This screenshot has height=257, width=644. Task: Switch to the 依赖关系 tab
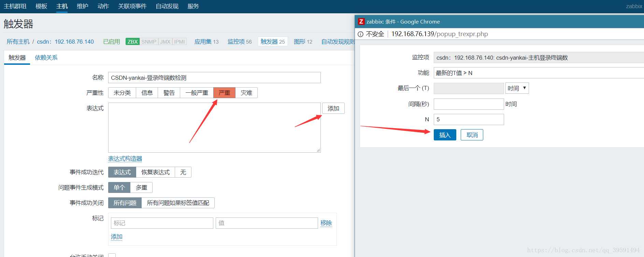tap(46, 58)
